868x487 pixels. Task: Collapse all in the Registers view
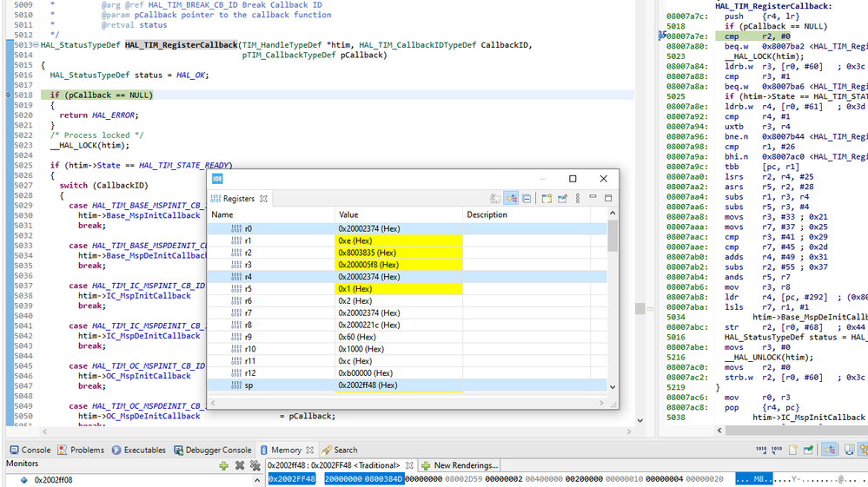pos(527,199)
